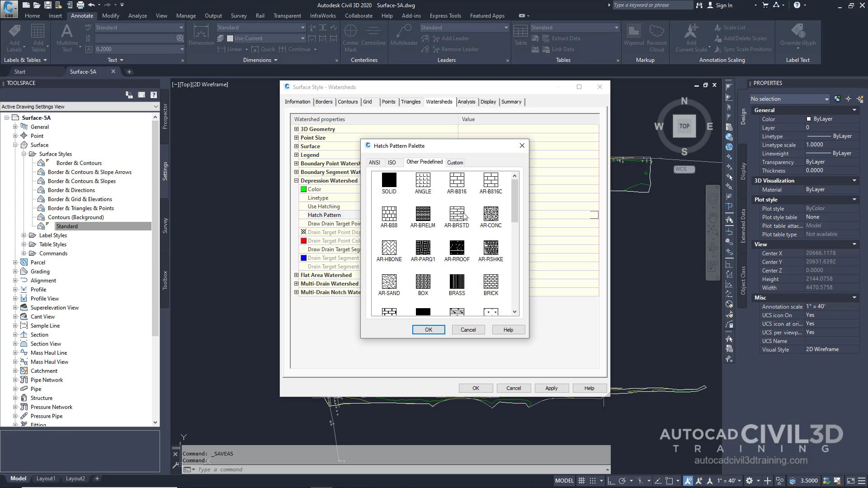Viewport: 868px width, 488px height.
Task: Select the AR-HBONE hatch pattern thumbnail
Action: 389,248
